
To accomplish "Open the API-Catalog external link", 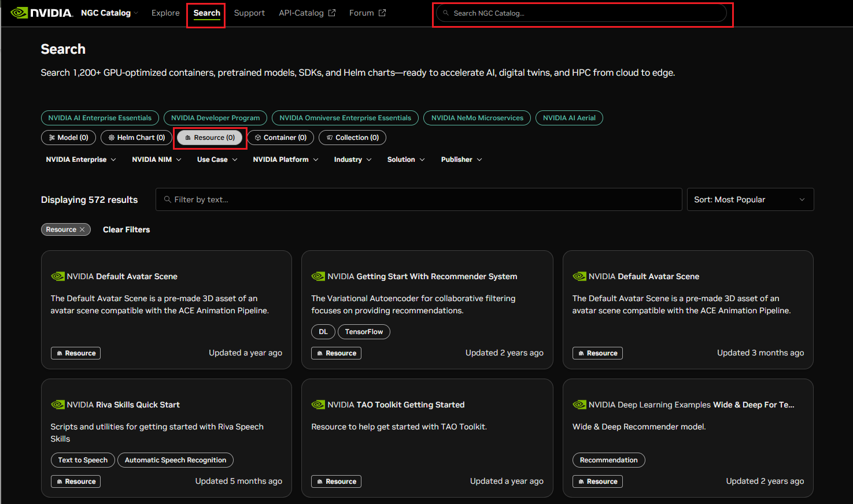I will pos(307,13).
